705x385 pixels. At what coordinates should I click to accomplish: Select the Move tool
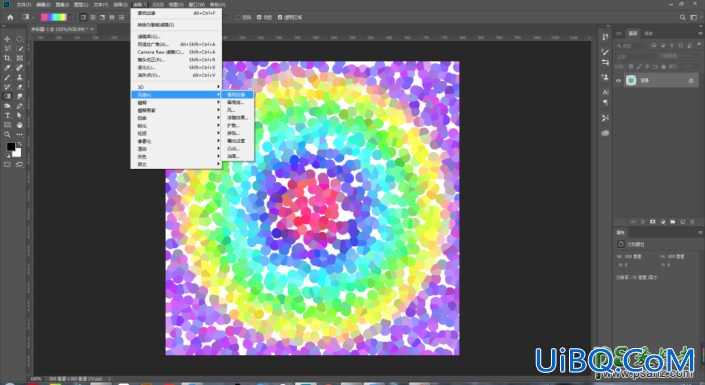pyautogui.click(x=7, y=39)
